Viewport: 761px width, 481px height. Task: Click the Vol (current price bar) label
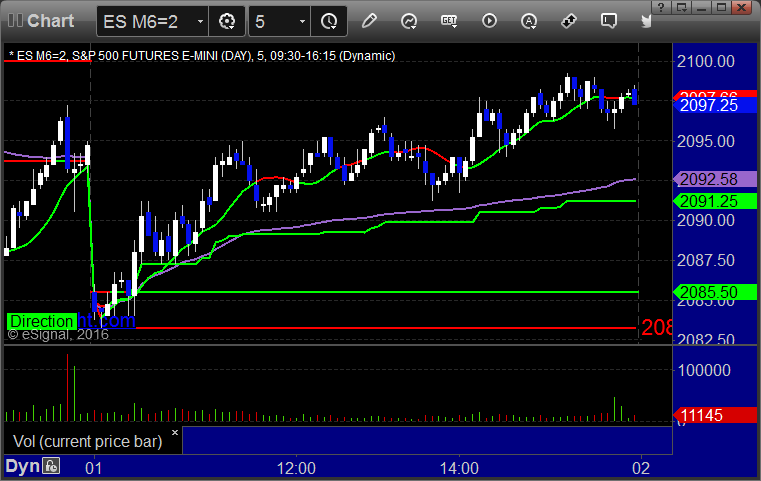pyautogui.click(x=87, y=441)
